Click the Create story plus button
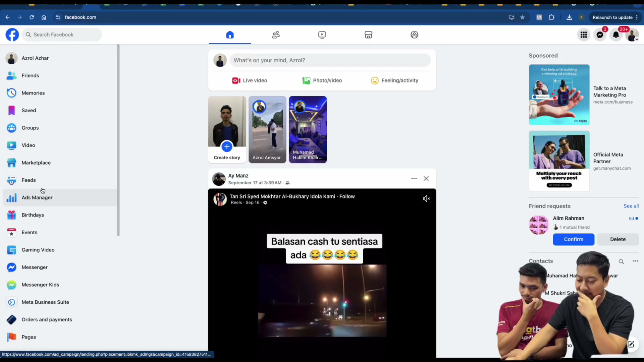 pyautogui.click(x=227, y=146)
